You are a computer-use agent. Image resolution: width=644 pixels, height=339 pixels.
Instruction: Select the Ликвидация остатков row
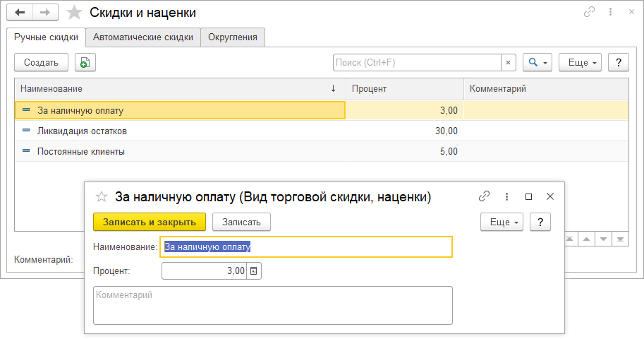pyautogui.click(x=83, y=131)
